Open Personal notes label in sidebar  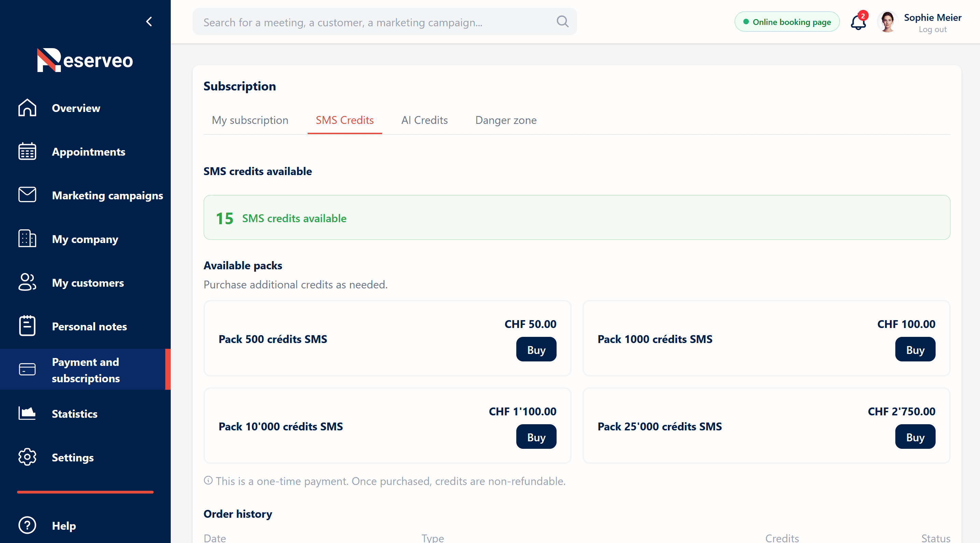click(89, 327)
